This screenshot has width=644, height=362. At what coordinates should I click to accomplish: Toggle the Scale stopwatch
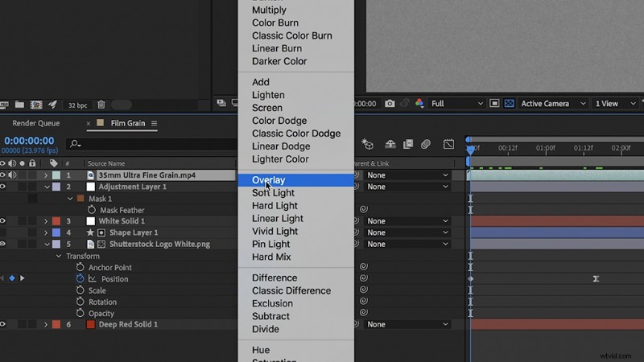(x=80, y=290)
